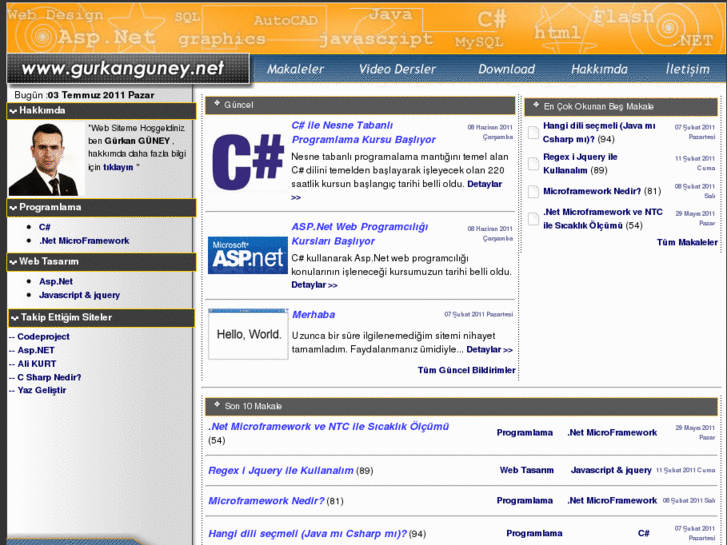The height and width of the screenshot is (545, 727).
Task: Visit the Ali KURT site link
Action: coord(37,364)
